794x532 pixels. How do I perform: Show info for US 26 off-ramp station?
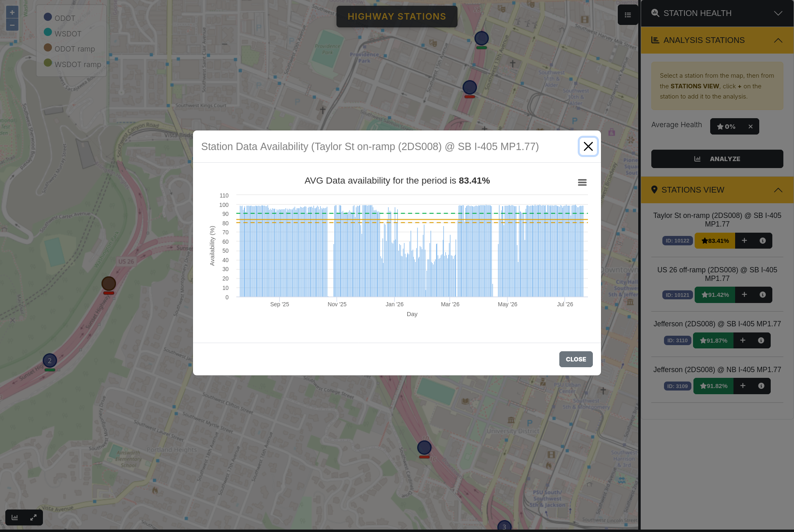coord(763,294)
